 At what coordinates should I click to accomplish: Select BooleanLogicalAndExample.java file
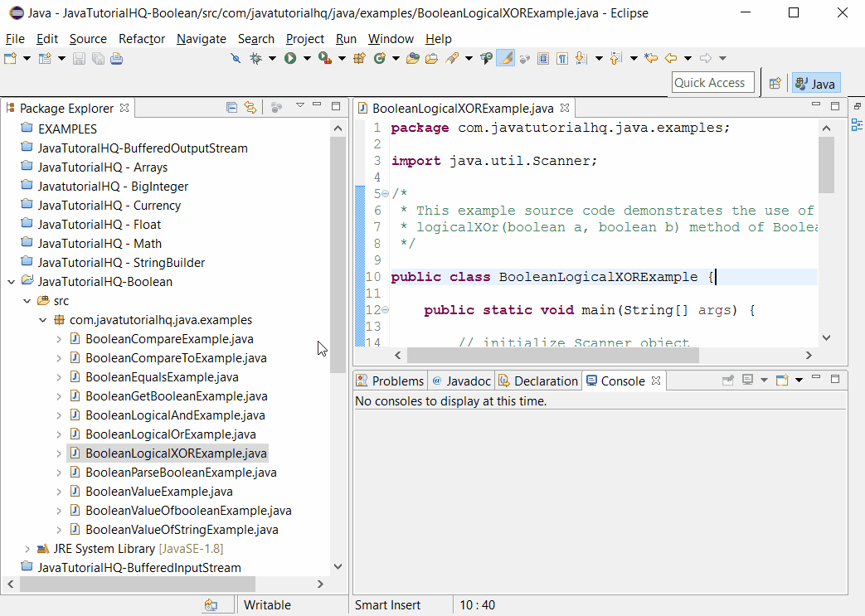[x=175, y=415]
